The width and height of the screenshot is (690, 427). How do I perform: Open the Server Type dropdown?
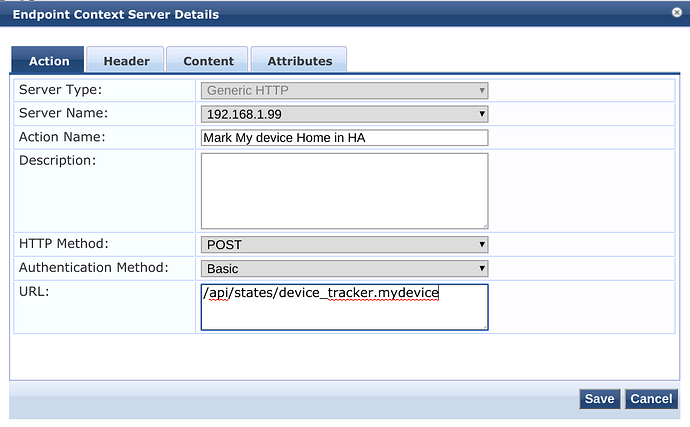344,90
